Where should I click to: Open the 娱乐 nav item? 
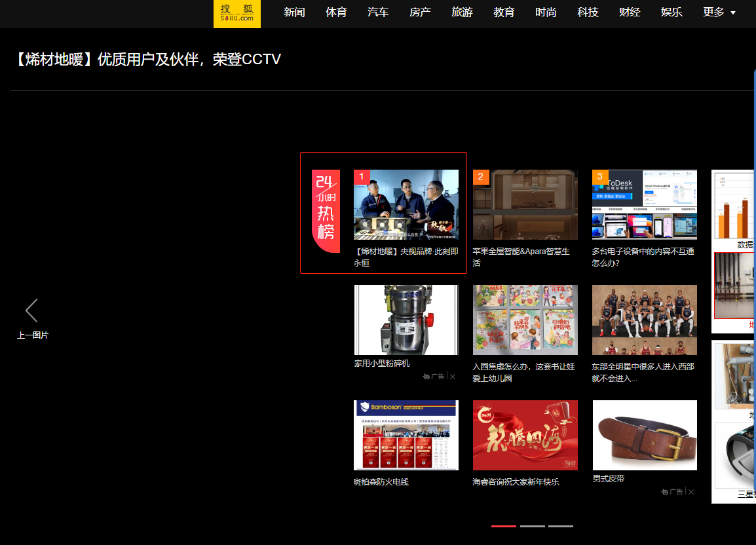tap(671, 12)
